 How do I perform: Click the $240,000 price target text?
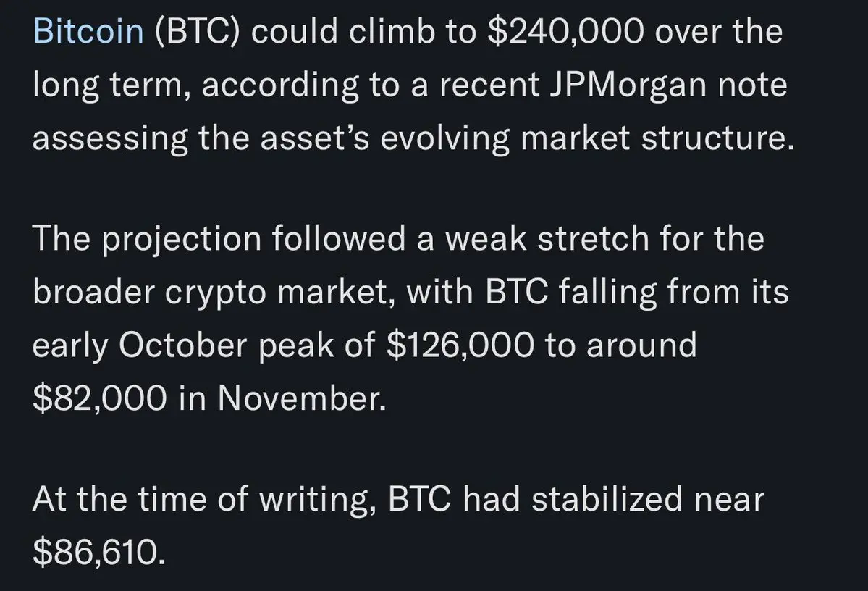pos(565,33)
